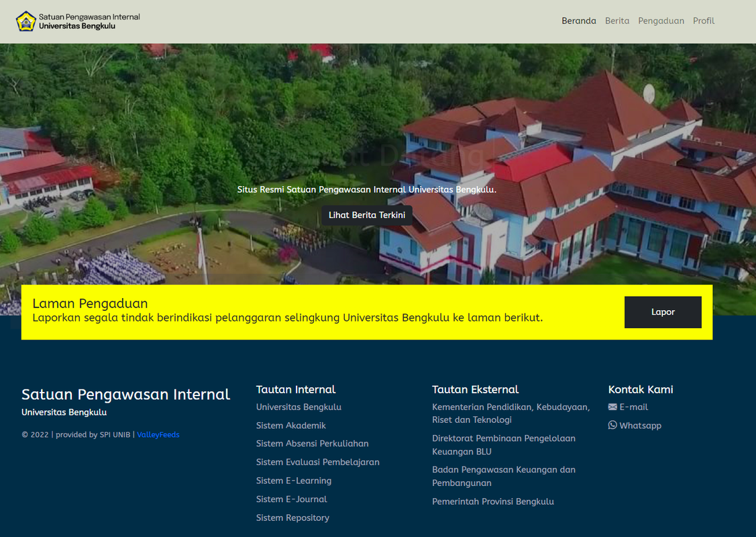
Task: Click the Kontak Kami heading
Action: click(x=640, y=389)
